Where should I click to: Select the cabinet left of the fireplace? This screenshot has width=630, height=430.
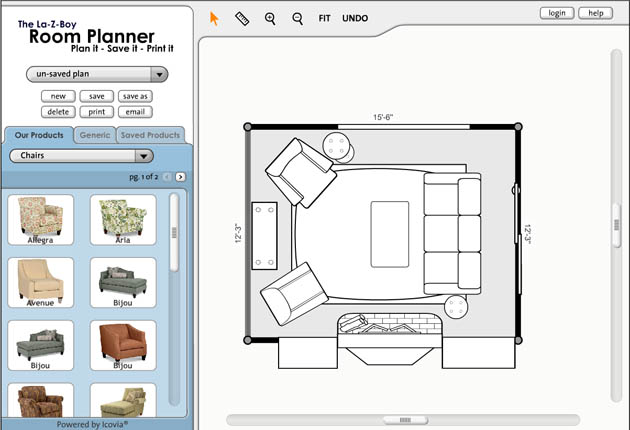[308, 353]
